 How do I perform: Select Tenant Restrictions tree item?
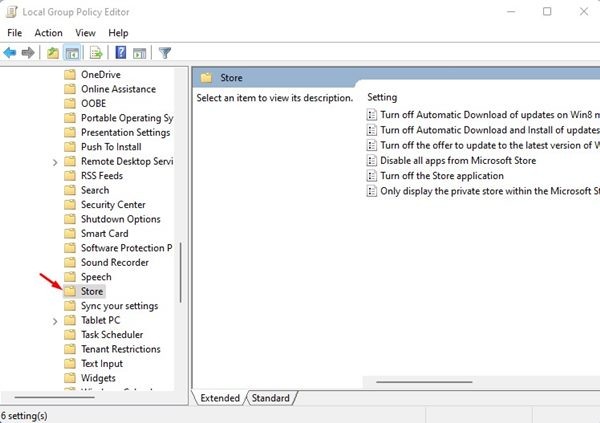pyautogui.click(x=121, y=349)
